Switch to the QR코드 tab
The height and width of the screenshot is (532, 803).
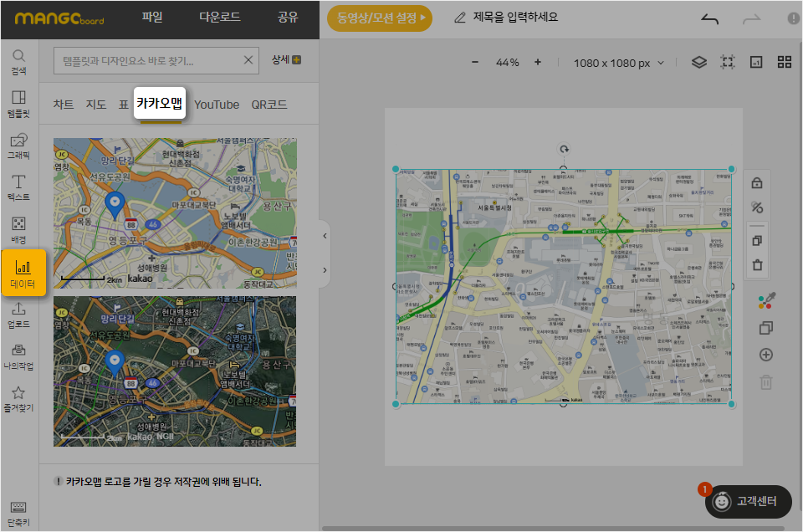269,105
